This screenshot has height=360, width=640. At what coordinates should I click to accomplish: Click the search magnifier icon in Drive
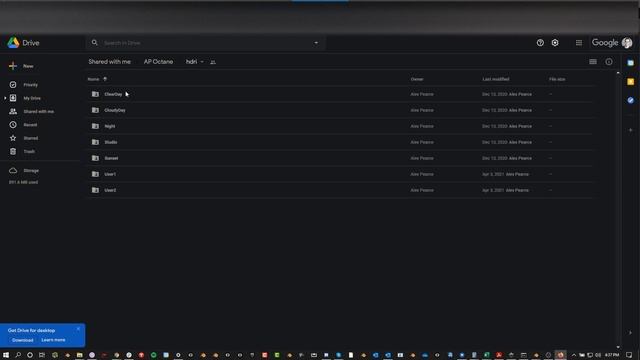point(95,42)
